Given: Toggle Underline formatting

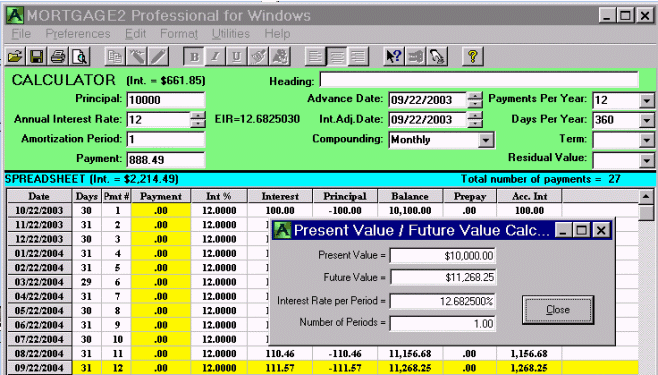Looking at the screenshot, I should 237,56.
